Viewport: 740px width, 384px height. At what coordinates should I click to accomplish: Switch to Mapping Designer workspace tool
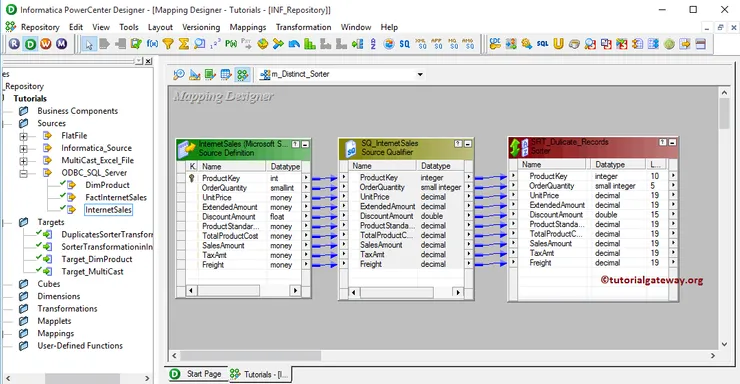pyautogui.click(x=242, y=74)
